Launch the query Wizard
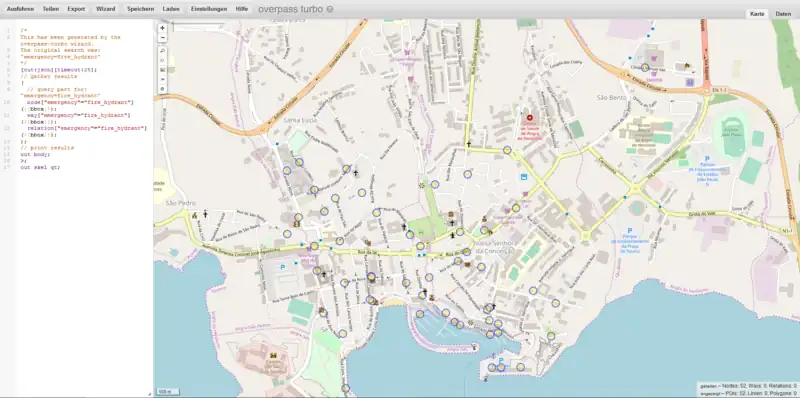 click(106, 9)
